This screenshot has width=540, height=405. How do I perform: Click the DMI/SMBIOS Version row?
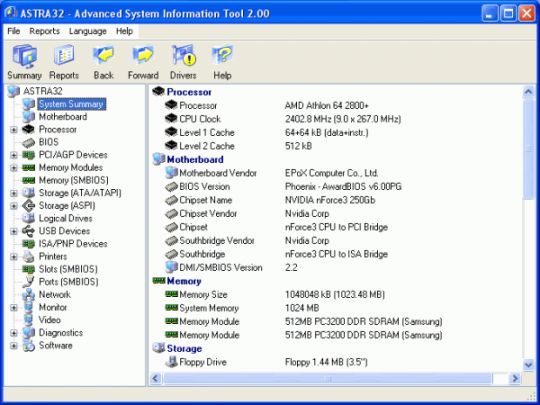click(x=231, y=268)
